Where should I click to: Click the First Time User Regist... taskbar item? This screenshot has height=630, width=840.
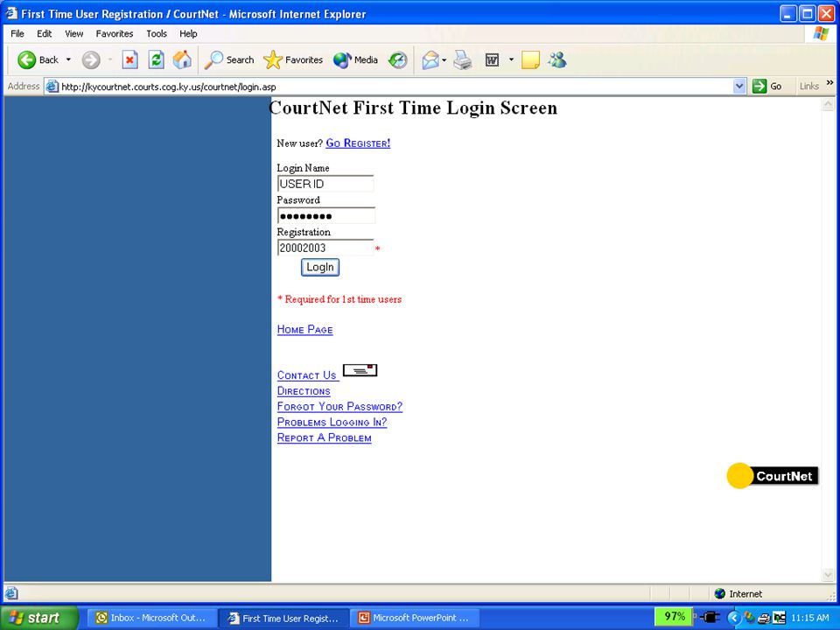[283, 618]
